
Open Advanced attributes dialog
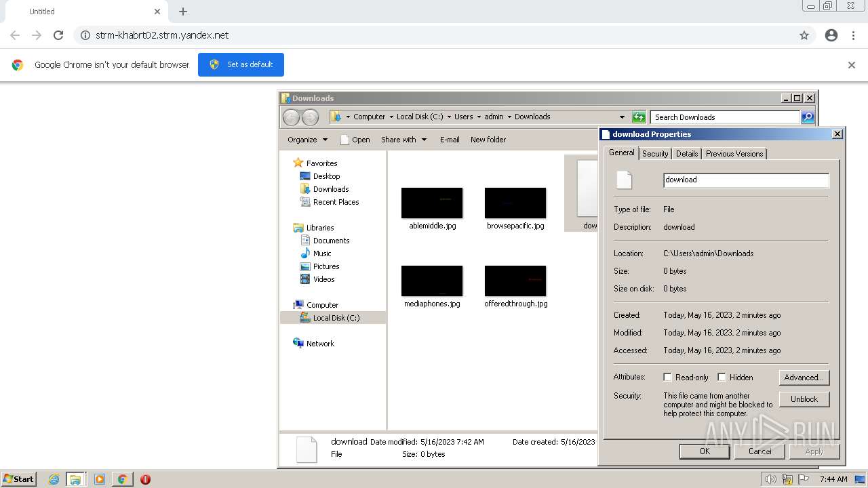[804, 378]
